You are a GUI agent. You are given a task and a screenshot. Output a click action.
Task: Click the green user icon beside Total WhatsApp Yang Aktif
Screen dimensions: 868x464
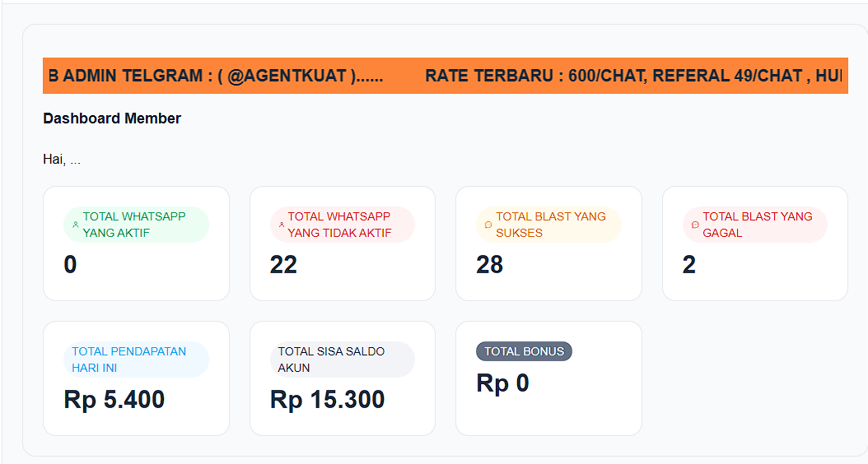pos(76,225)
